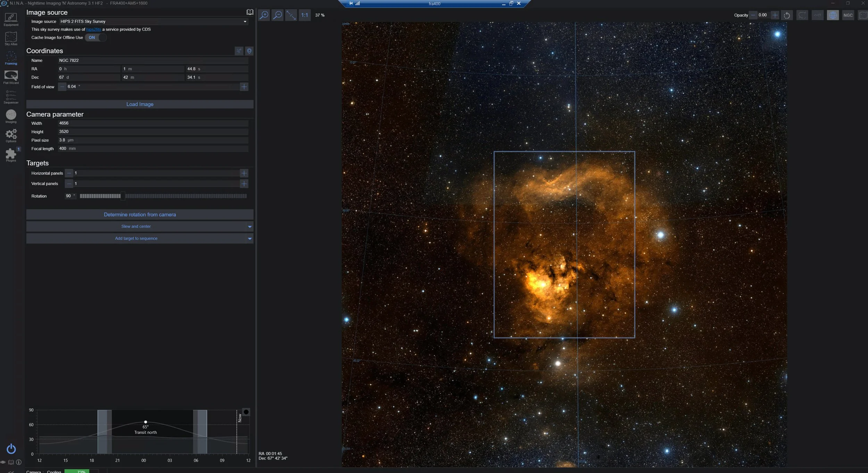Open the Sequencer tab in sidebar
The width and height of the screenshot is (868, 473).
coord(11,97)
